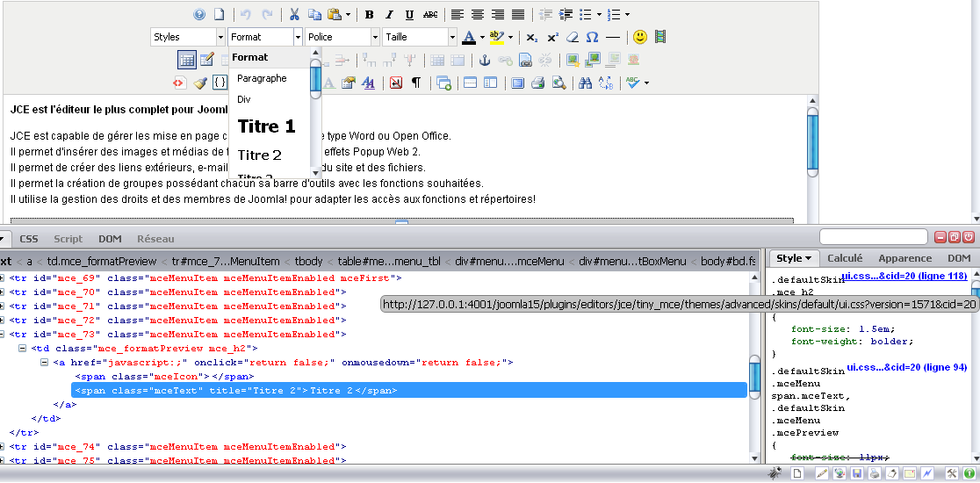Open the emoticon smiley picker
The height and width of the screenshot is (483, 980).
point(639,37)
